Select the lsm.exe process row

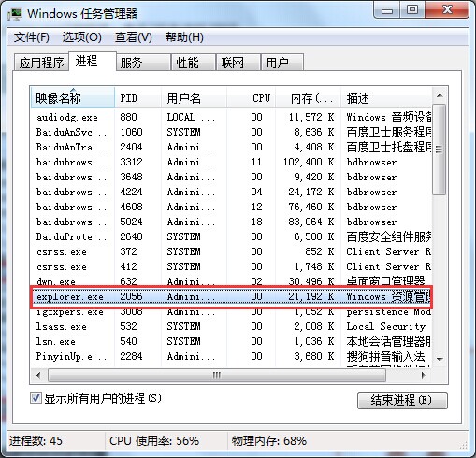[232, 341]
